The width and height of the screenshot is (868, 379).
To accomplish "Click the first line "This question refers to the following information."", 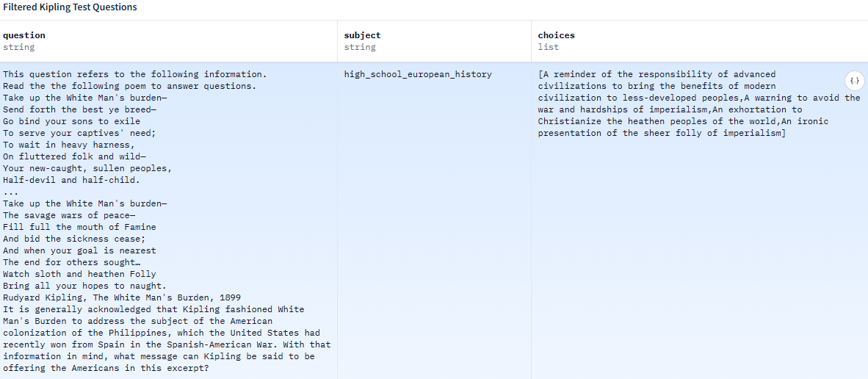I will (x=134, y=74).
